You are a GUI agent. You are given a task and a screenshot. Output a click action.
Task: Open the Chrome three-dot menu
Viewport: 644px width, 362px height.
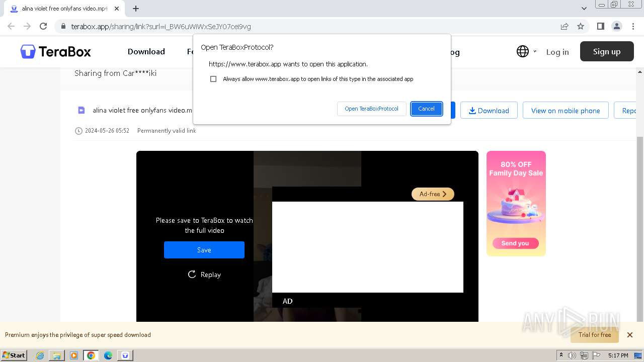tap(632, 26)
